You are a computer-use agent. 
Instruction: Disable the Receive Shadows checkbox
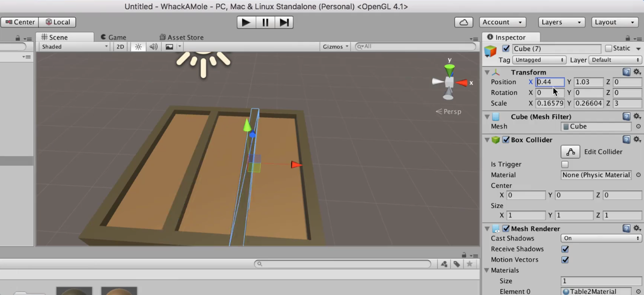[565, 249]
